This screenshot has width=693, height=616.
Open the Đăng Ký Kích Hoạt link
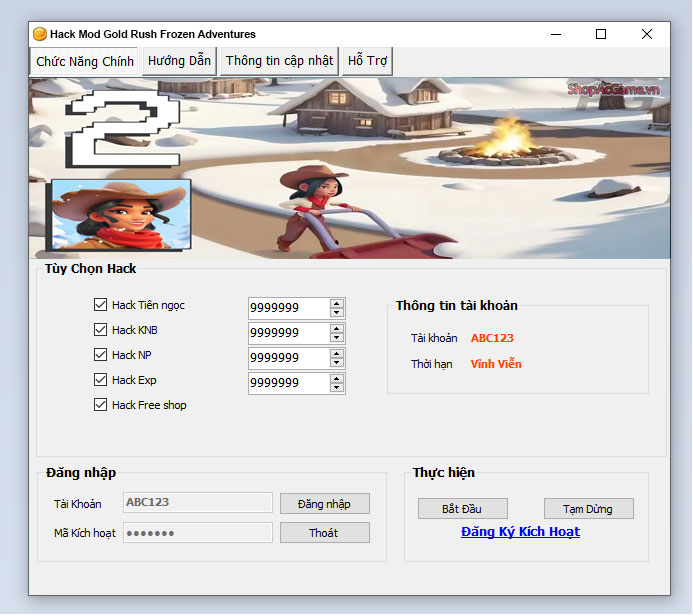(x=520, y=532)
